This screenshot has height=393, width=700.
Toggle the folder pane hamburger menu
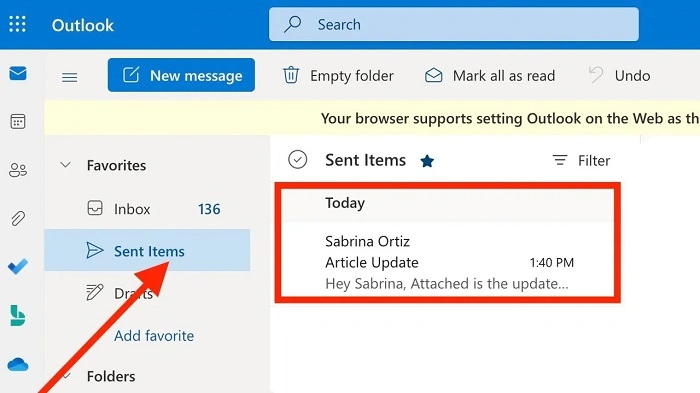click(x=69, y=78)
